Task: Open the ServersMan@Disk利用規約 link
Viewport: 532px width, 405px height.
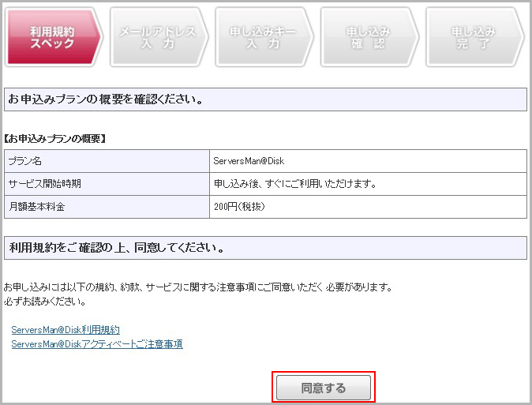Action: click(66, 330)
